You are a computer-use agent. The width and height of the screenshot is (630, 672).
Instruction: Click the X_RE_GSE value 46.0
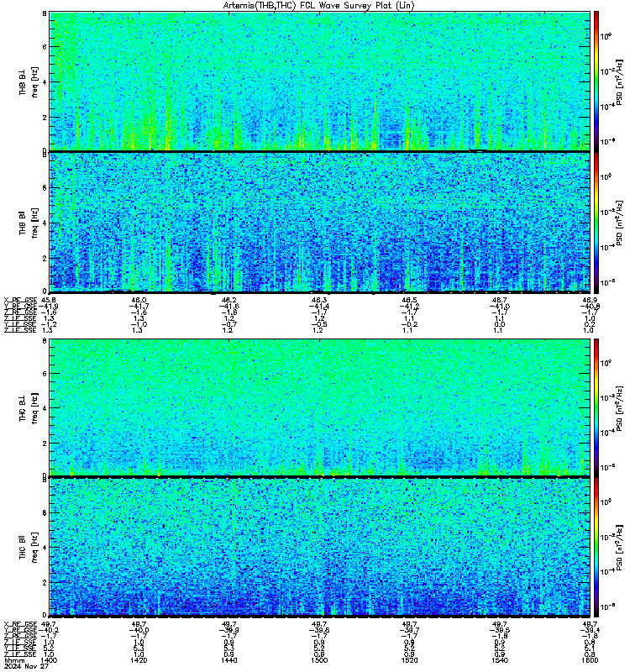(139, 300)
